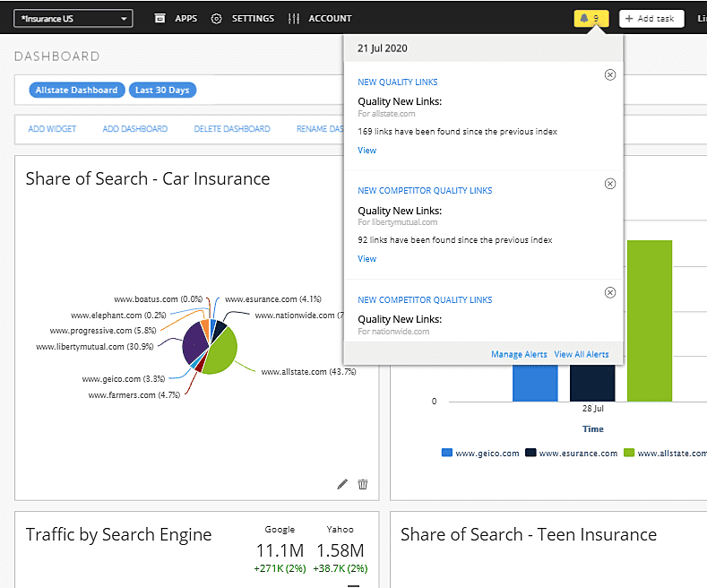Click www.progressive.com (5.8%) pie label
Viewport: 707px width, 588px height.
pos(103,331)
